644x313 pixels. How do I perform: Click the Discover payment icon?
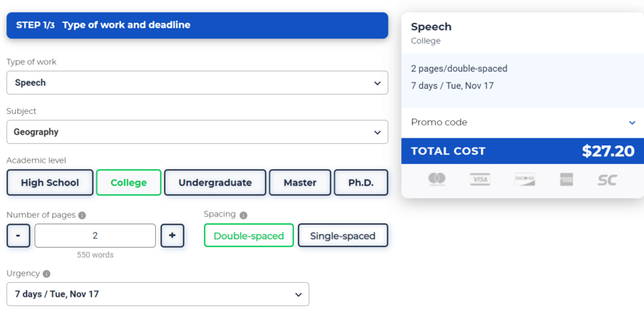tap(525, 179)
